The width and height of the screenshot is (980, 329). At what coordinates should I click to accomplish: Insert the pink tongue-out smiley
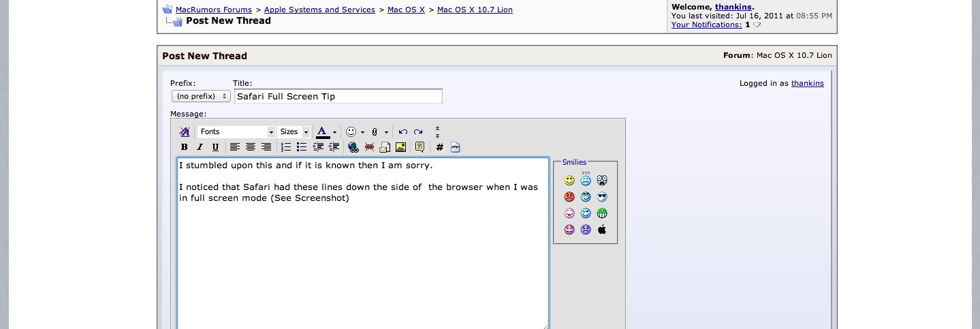569,213
